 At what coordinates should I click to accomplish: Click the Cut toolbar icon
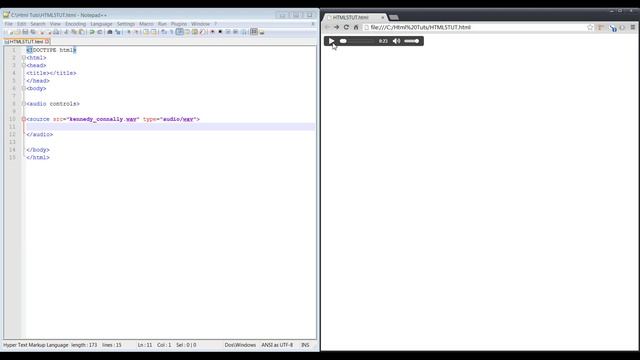coord(66,32)
